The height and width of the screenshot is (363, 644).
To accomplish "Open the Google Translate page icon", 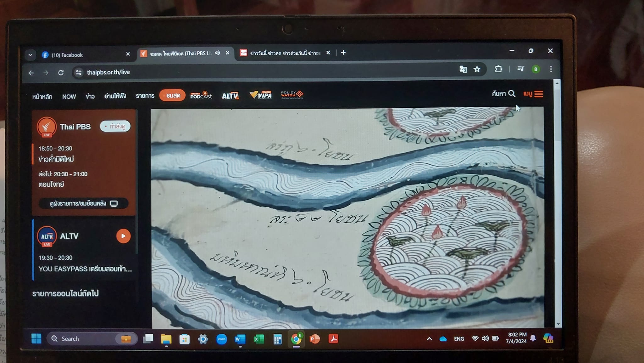I will click(x=463, y=69).
